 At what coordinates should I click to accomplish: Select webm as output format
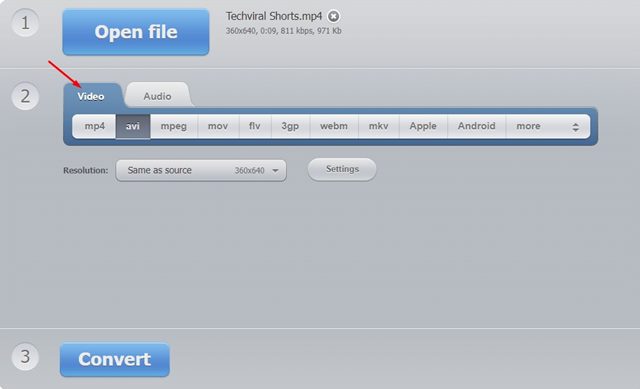(x=334, y=126)
